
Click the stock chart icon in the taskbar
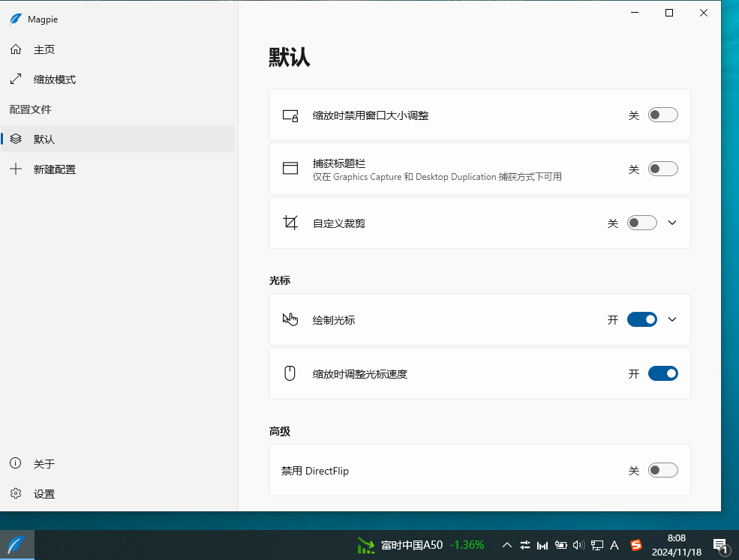pyautogui.click(x=365, y=546)
